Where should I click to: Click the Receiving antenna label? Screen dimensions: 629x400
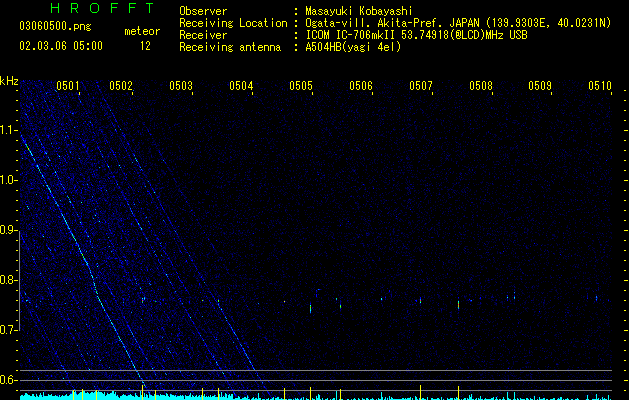[x=230, y=47]
